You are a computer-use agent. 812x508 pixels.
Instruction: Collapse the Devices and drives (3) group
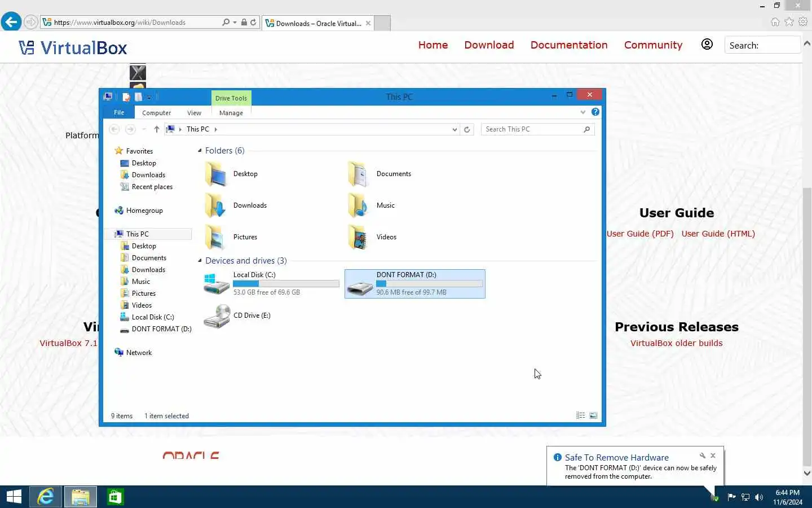click(x=200, y=261)
